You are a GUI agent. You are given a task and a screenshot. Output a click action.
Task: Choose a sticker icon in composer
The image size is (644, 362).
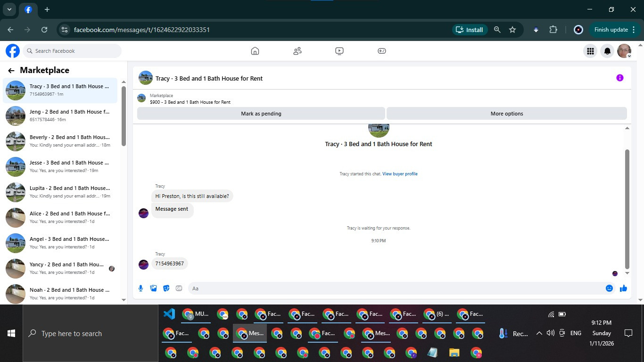pos(166,288)
